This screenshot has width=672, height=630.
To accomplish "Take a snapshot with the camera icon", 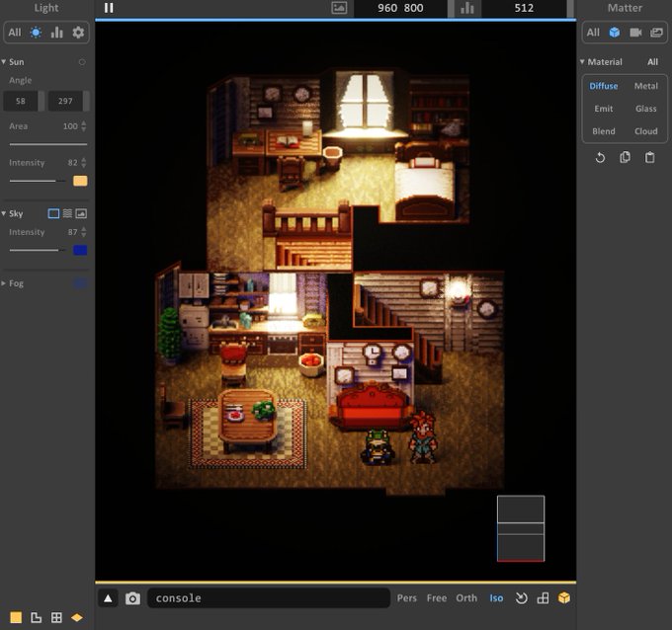I will tap(132, 598).
